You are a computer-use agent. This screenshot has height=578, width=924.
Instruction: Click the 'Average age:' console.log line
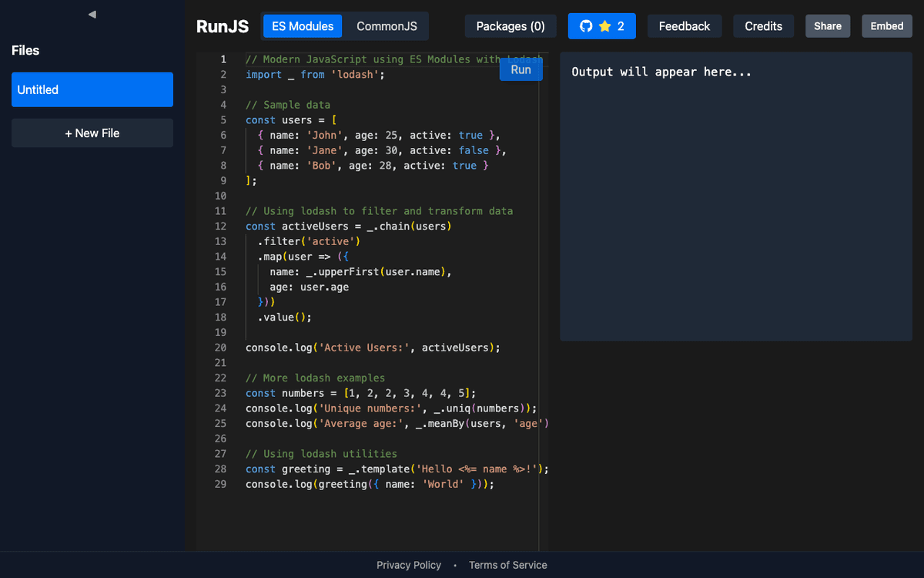tap(397, 423)
